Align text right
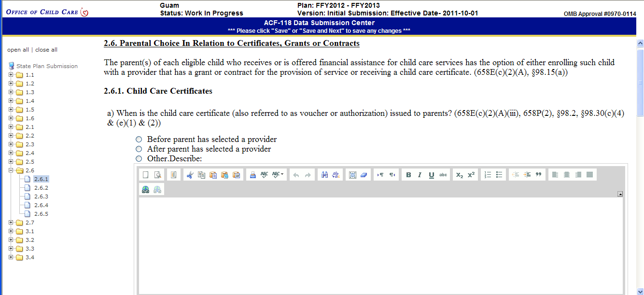 coord(578,175)
